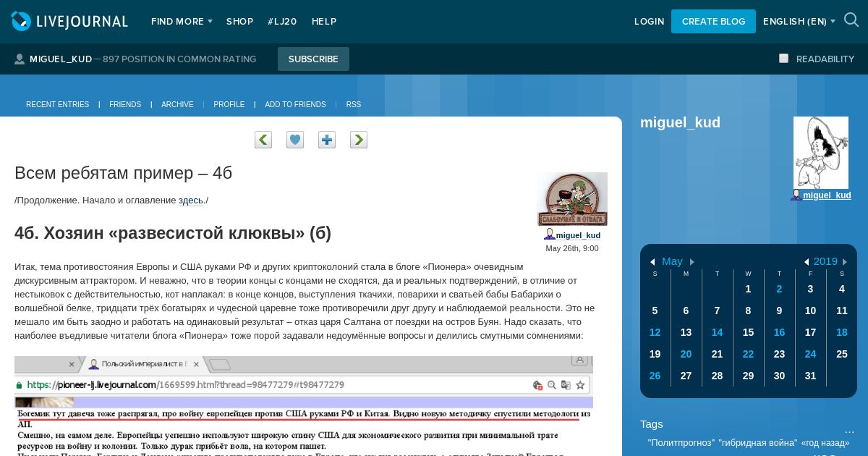Click the sidebar cartoon avatar image
This screenshot has width=868, height=456.
821,153
